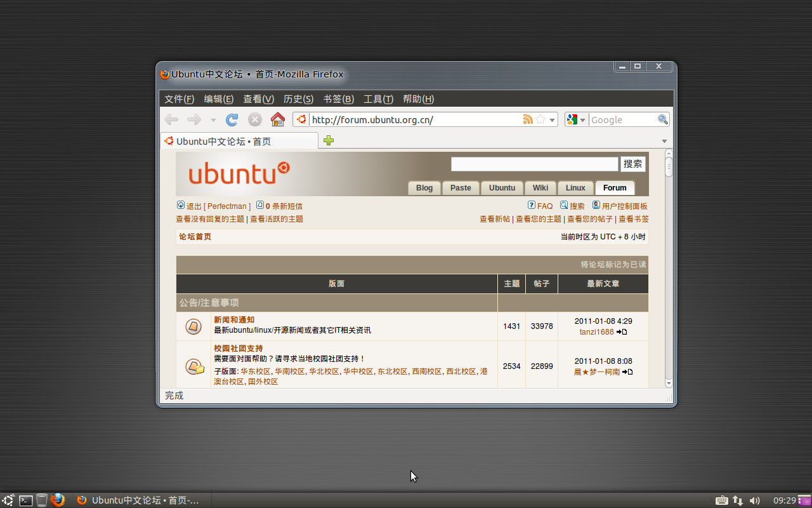
Task: Open the 历史(S) menu
Action: (299, 99)
